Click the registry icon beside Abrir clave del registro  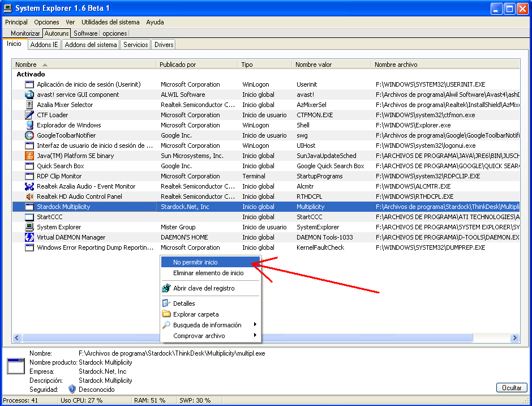166,288
